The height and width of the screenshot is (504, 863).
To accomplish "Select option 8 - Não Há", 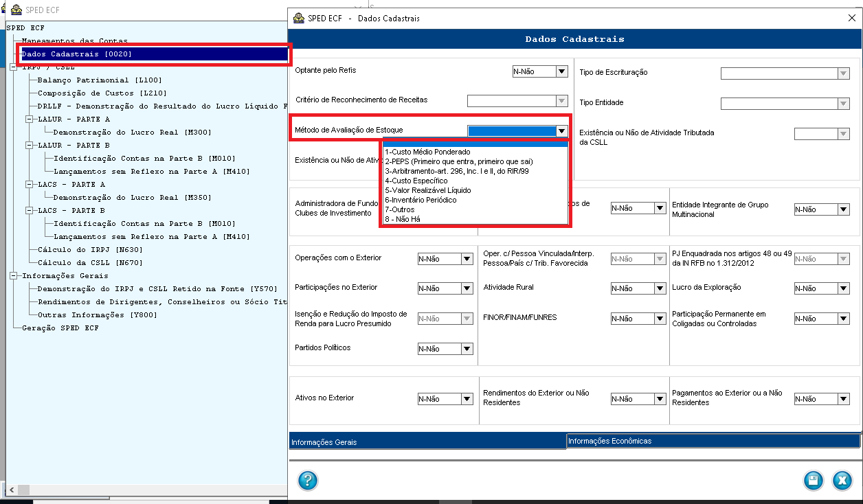I will tap(475, 219).
